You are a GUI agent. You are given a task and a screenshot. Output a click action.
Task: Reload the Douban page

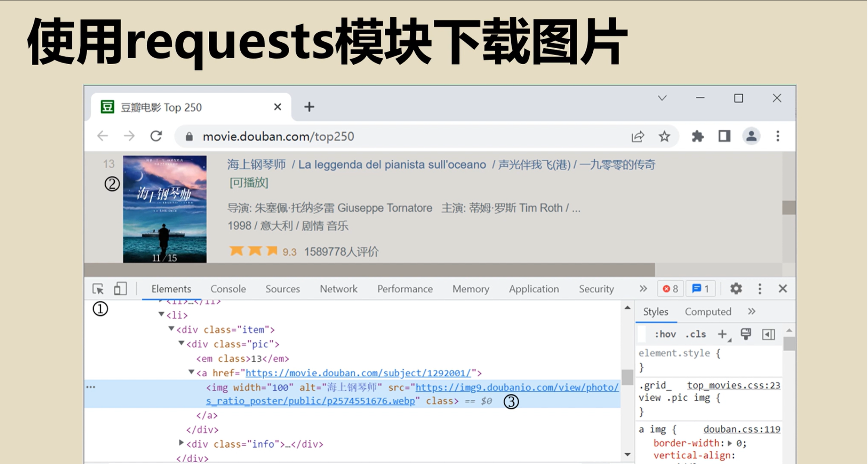coord(156,136)
